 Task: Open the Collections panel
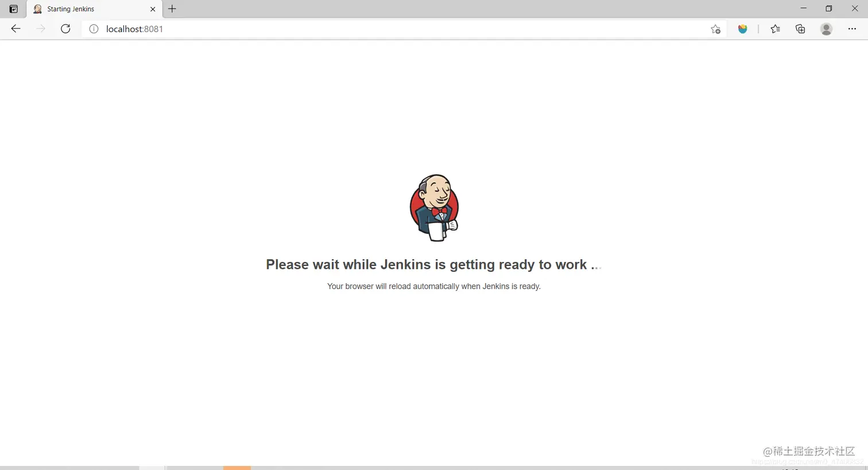[800, 29]
